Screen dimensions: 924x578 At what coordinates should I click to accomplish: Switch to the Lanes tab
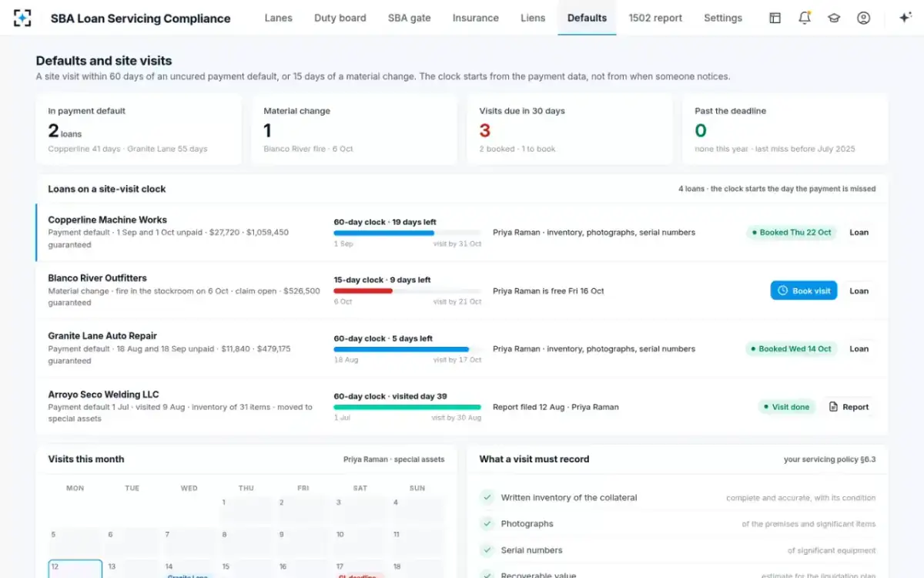click(278, 18)
